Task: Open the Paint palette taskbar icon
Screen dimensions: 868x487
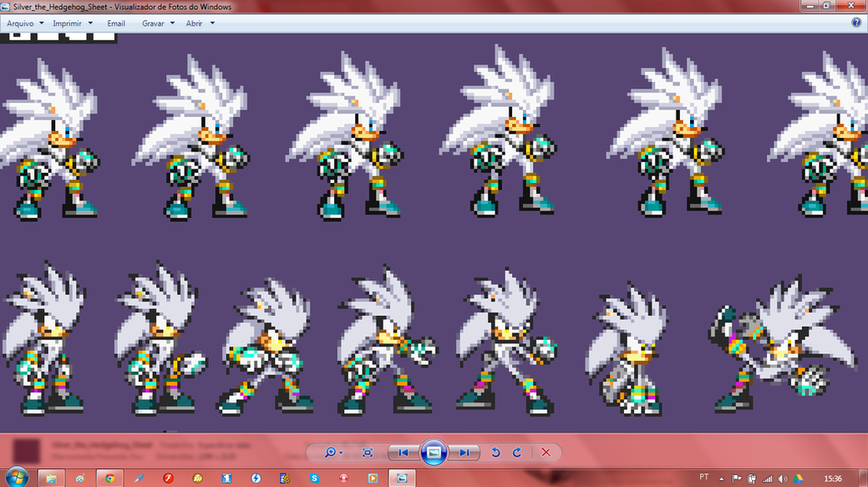Action: point(81,479)
